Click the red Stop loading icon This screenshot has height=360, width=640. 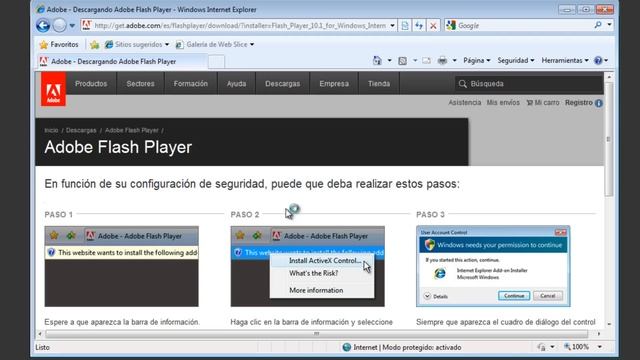(433, 26)
